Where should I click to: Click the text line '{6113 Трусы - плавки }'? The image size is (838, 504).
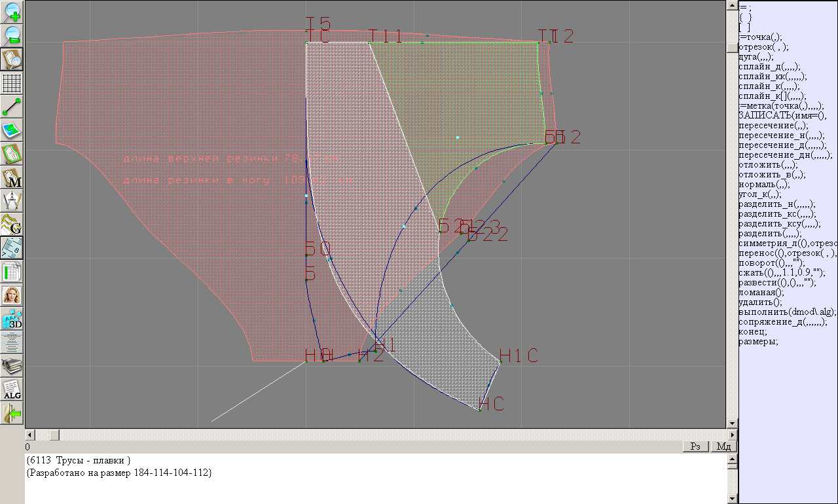click(79, 461)
